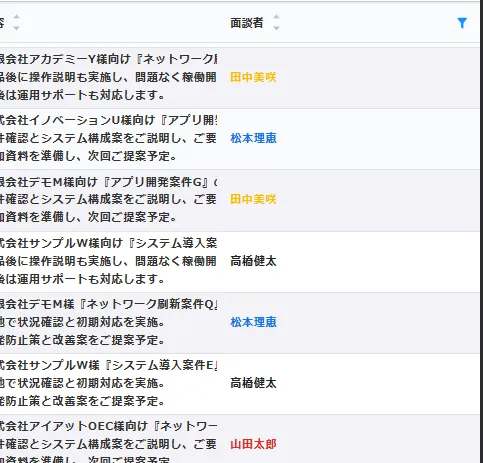
Task: Open 松本理恵 in the イノベーションU row
Action: (x=253, y=138)
